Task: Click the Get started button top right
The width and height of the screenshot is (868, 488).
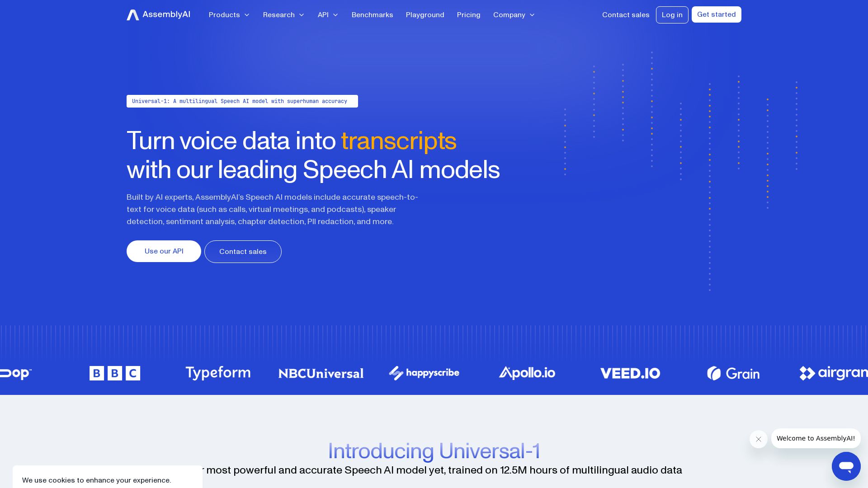Action: pyautogui.click(x=716, y=14)
